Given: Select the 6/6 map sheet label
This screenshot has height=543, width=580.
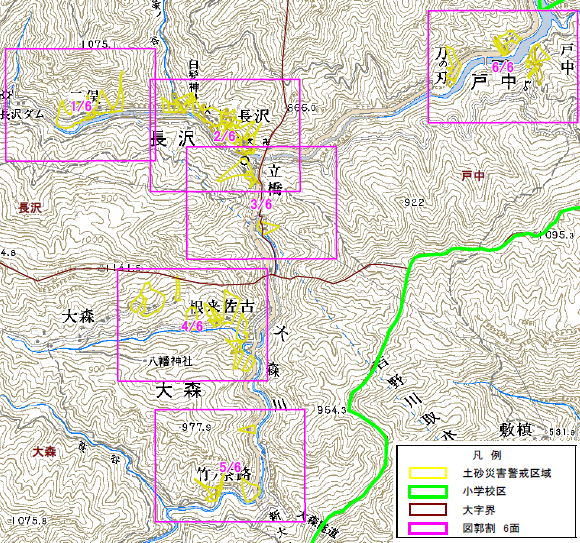Looking at the screenshot, I should [x=503, y=67].
